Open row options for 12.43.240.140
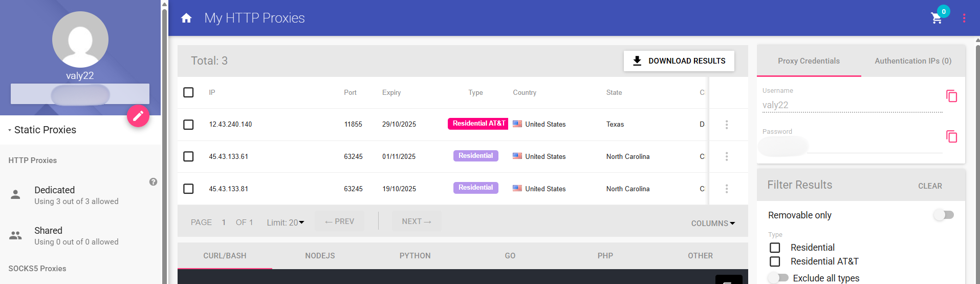This screenshot has height=284, width=980. click(x=726, y=125)
